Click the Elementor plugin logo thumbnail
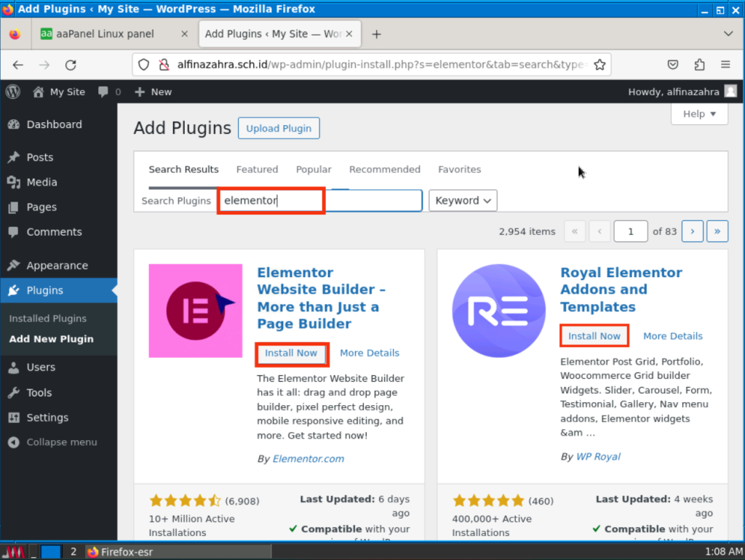This screenshot has width=745, height=560. [195, 311]
